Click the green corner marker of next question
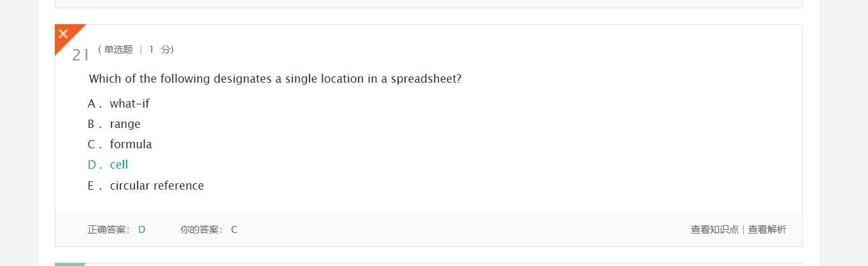Screen dimensions: 868x266 [x=69, y=264]
